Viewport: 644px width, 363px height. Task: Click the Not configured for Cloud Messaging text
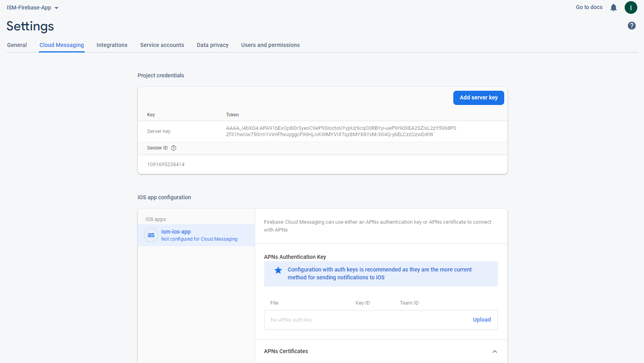pyautogui.click(x=199, y=239)
